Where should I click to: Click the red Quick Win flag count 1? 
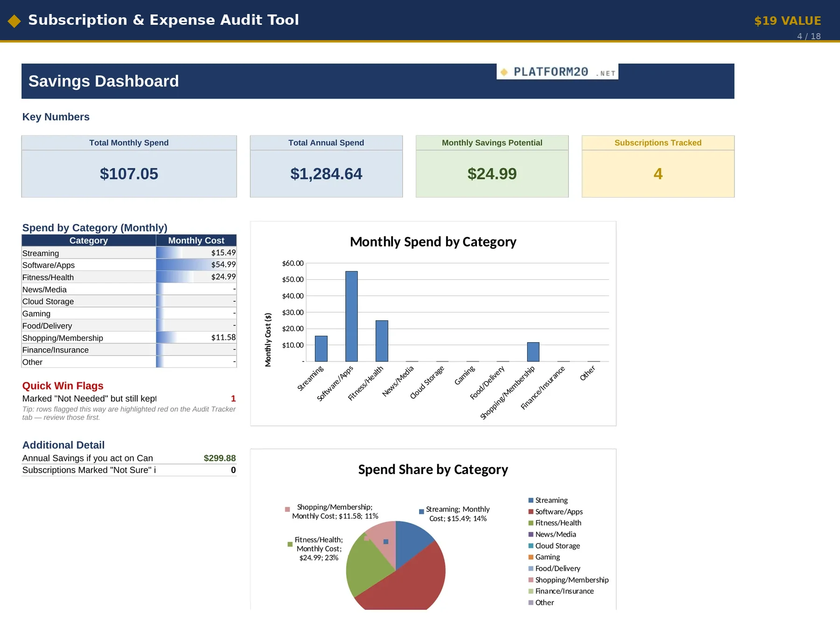(233, 398)
